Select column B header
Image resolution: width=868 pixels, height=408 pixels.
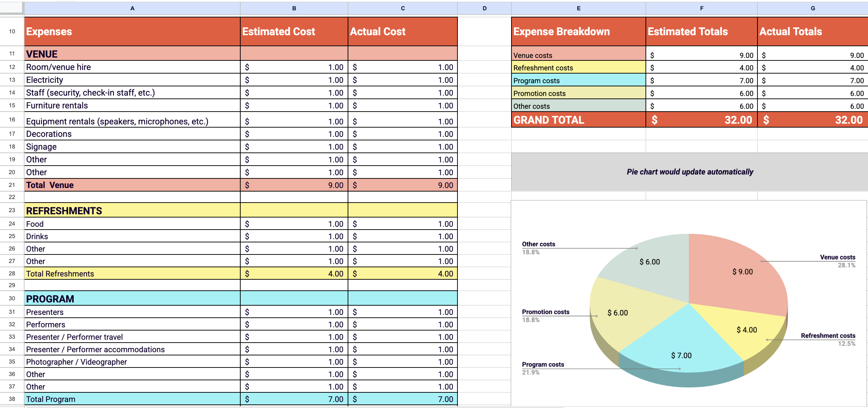click(x=294, y=8)
